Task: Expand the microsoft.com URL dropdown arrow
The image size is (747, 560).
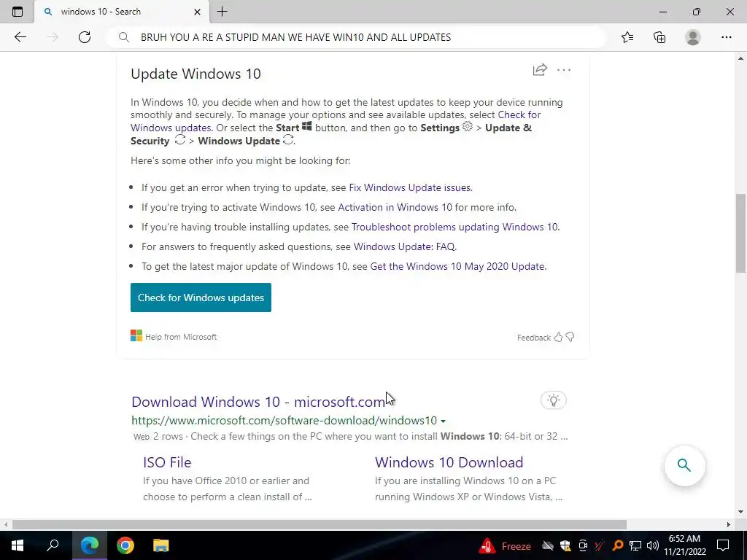Action: coord(443,421)
